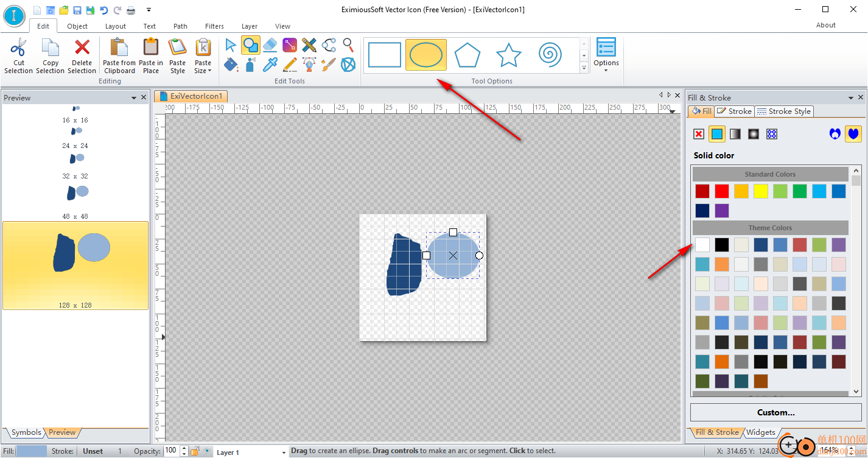Viewport: 868px width, 458px height.
Task: Choose the pentagon polygon shape option
Action: (x=467, y=55)
